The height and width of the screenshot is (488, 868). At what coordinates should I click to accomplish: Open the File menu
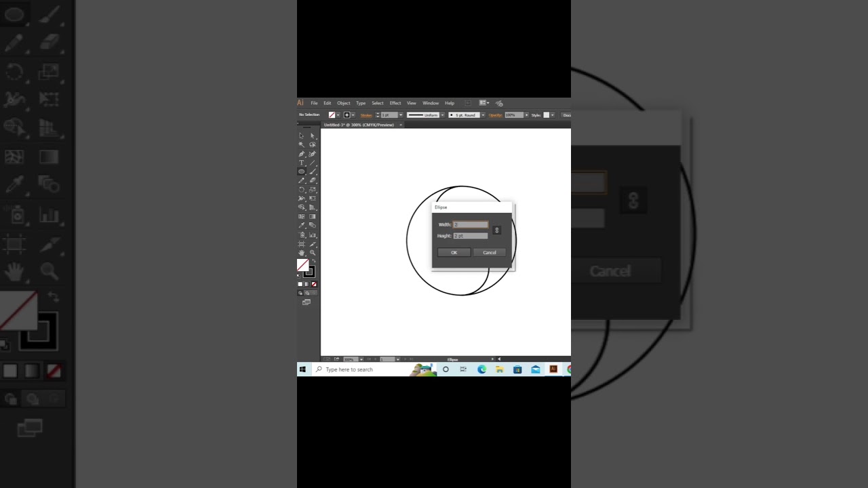tap(314, 103)
